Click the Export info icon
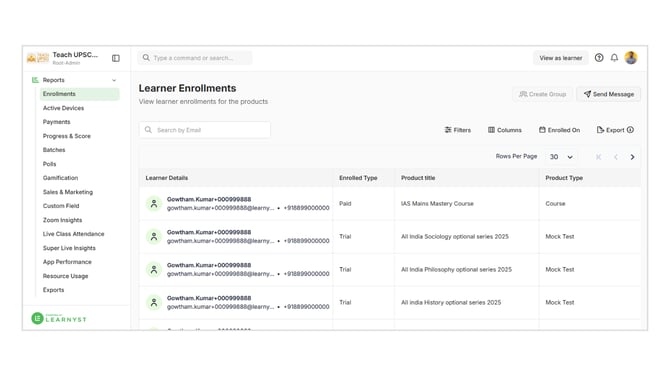This screenshot has width=670, height=376. tap(630, 130)
